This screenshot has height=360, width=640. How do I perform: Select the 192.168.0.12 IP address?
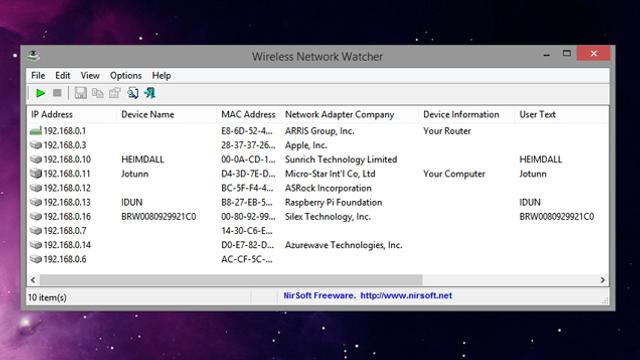pos(67,188)
